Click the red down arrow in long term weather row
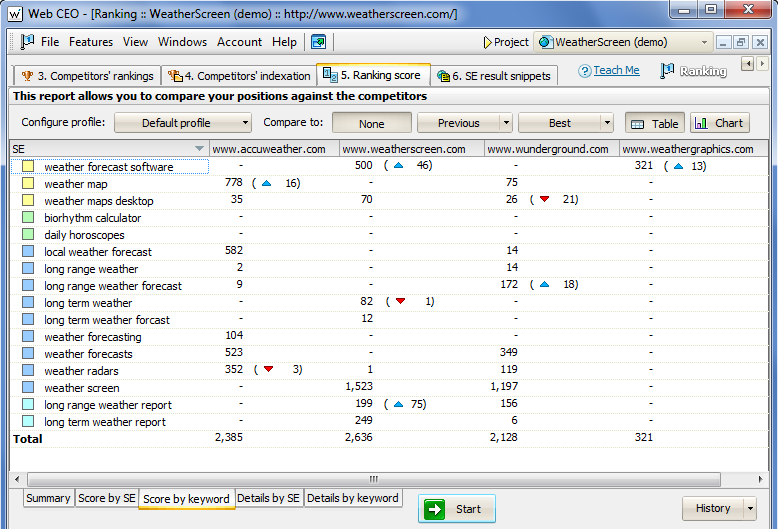Viewport: 778px width, 529px height. pos(400,301)
